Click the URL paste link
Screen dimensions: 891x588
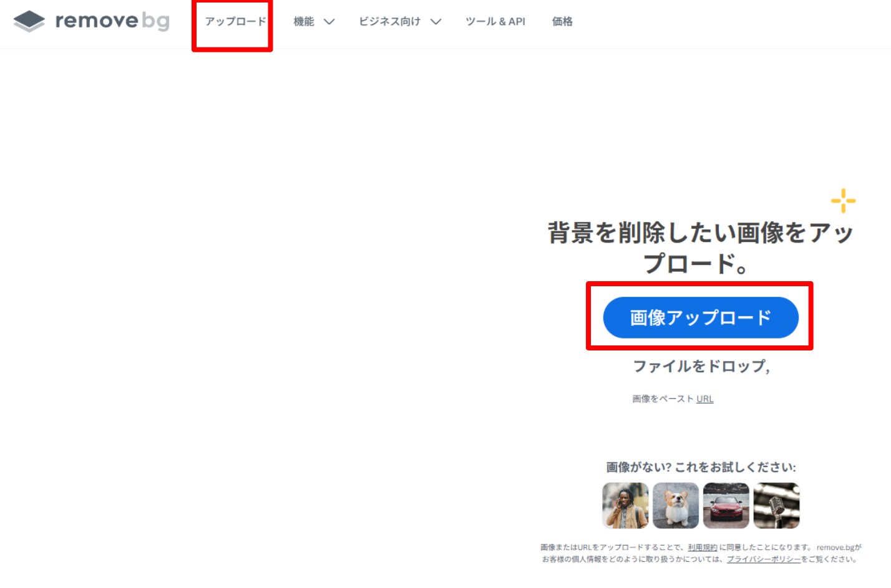pos(704,399)
